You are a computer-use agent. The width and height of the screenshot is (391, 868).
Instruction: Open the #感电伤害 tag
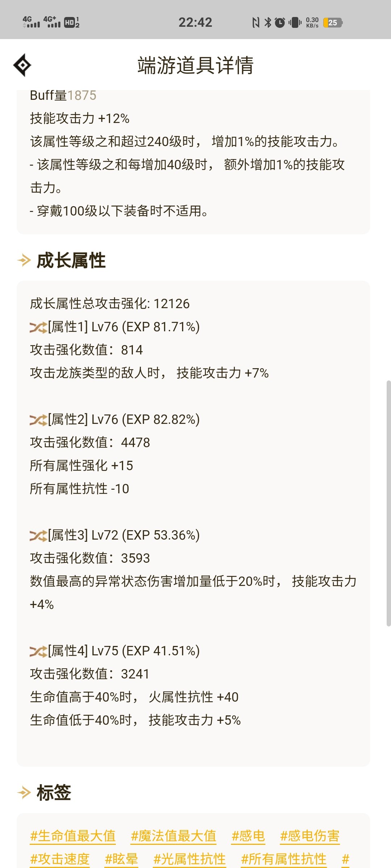click(x=310, y=836)
